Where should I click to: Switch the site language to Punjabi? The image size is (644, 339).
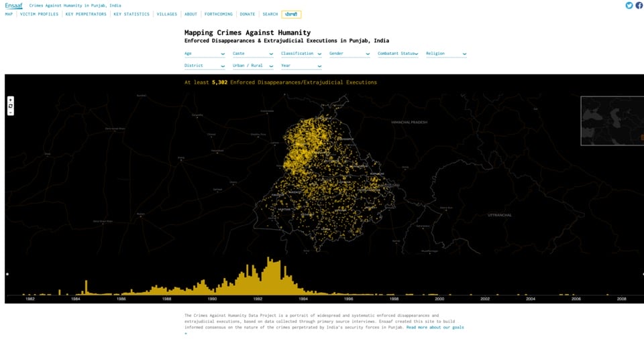[x=291, y=14]
